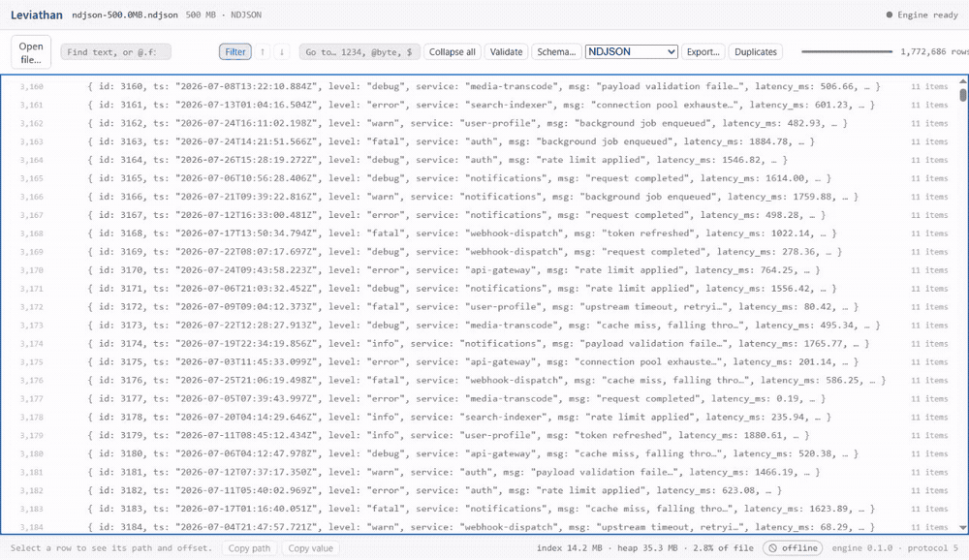This screenshot has width=969, height=560.
Task: Click line number 3,184 in gutter
Action: (31, 527)
